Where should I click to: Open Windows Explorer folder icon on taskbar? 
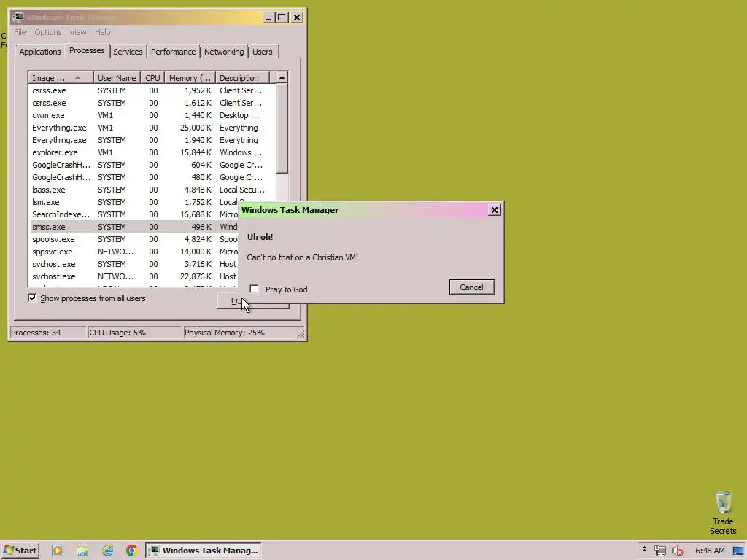(x=82, y=551)
